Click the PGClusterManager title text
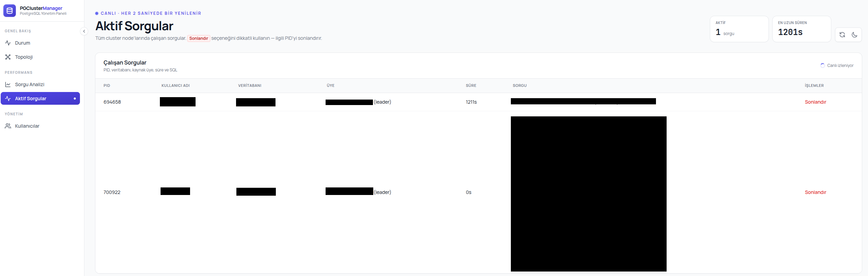This screenshot has height=276, width=868. pos(41,8)
